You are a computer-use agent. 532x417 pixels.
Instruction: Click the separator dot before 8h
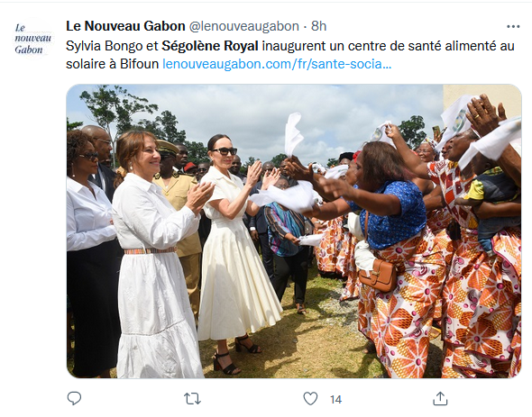[x=305, y=26]
